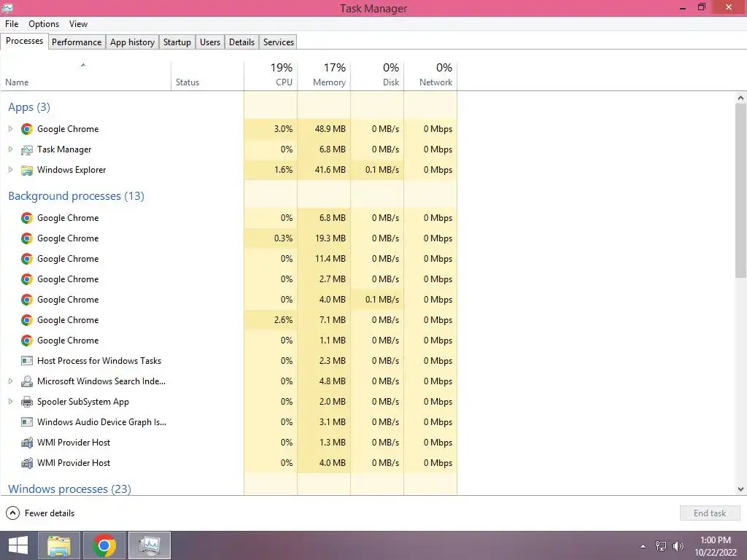Switch to the Users tab
The width and height of the screenshot is (747, 560).
(210, 42)
